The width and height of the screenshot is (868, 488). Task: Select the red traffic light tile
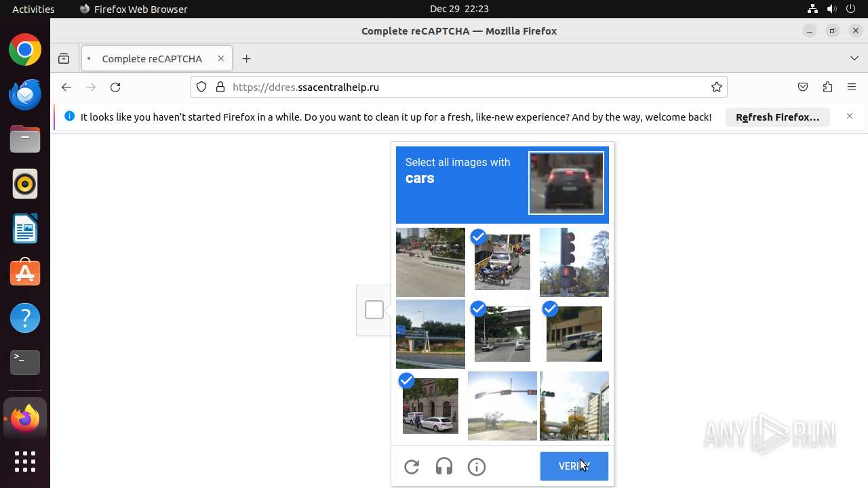click(574, 262)
